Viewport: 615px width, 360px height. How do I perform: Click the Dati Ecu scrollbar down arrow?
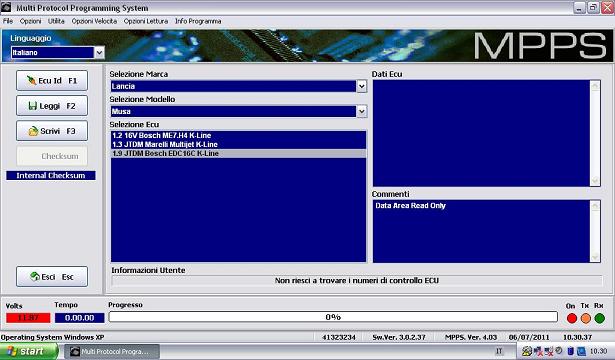595,181
